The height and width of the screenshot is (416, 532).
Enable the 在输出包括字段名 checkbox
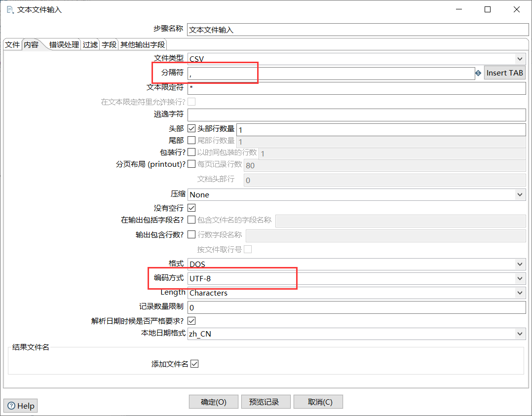pos(191,220)
